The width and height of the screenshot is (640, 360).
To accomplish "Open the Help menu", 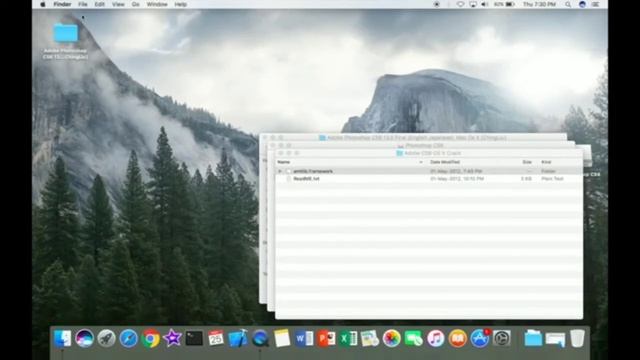I will (x=180, y=4).
